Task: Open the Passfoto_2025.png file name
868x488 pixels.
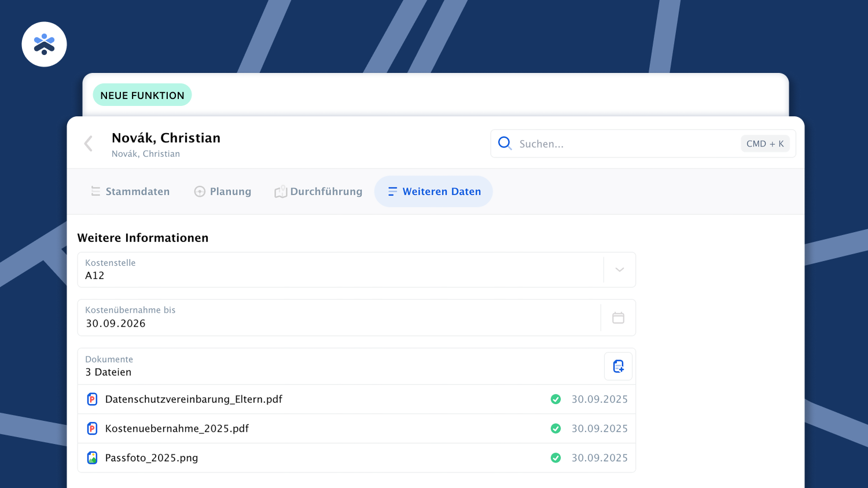Action: [152, 458]
